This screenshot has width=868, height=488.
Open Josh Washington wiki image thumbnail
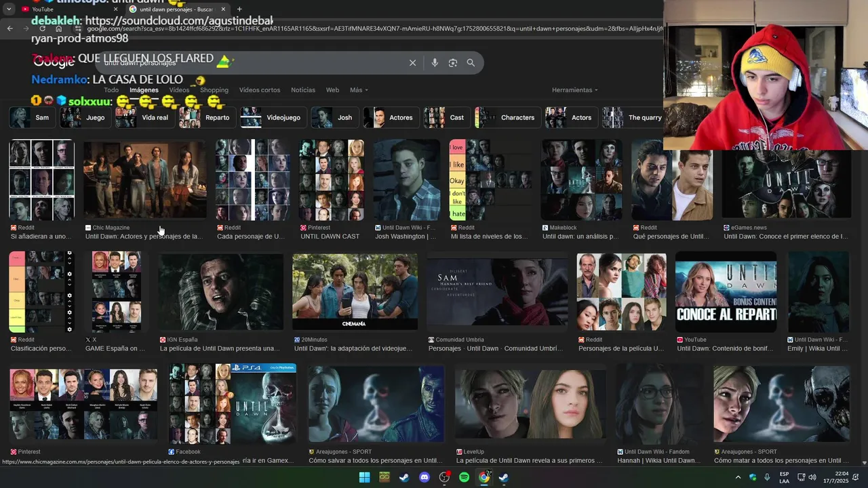coord(407,180)
